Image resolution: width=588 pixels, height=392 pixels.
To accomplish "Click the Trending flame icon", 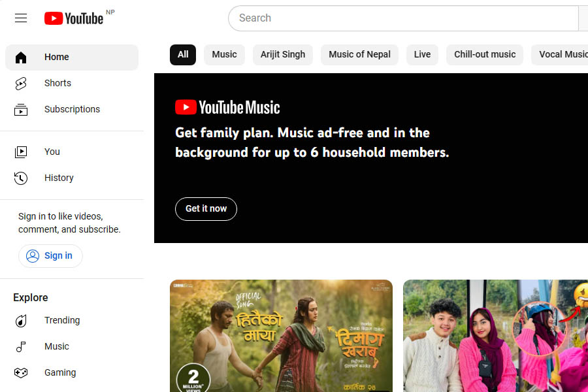I will (x=21, y=321).
